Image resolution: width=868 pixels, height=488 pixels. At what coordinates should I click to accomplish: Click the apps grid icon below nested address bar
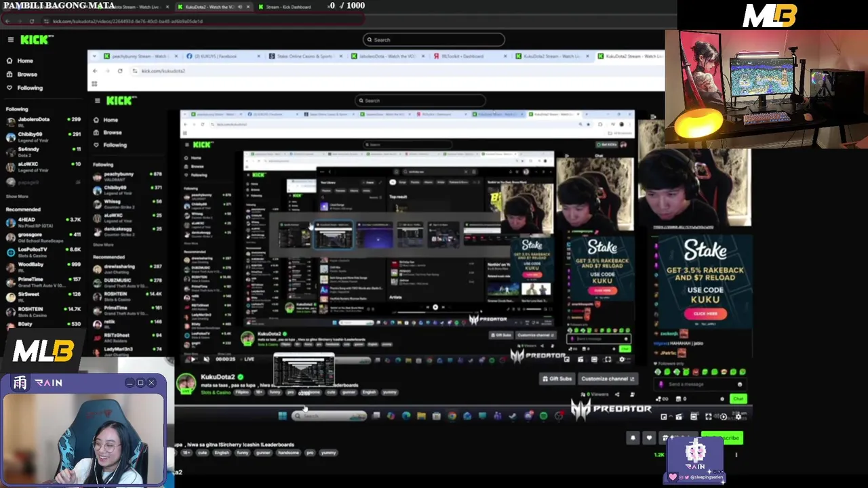pos(94,84)
